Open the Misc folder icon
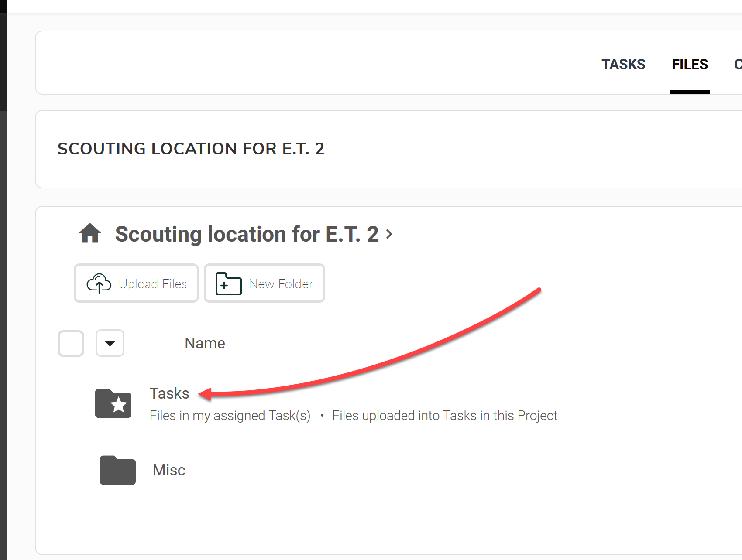 (x=117, y=470)
